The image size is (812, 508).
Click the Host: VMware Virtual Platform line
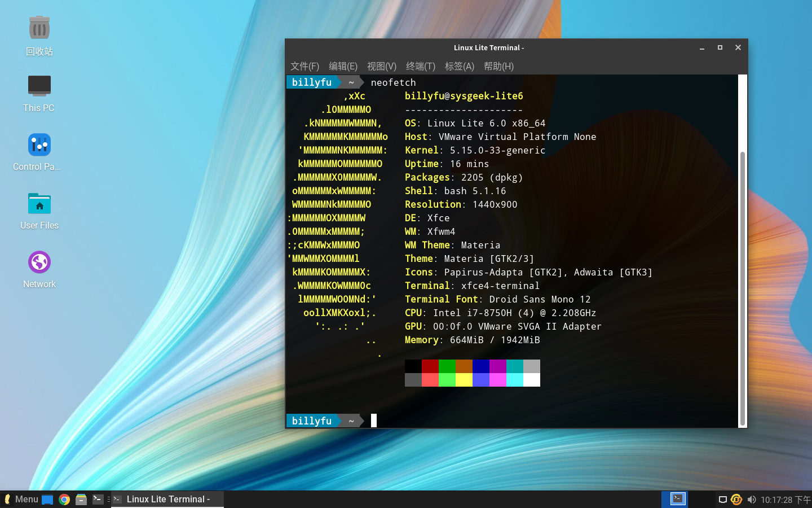point(500,137)
